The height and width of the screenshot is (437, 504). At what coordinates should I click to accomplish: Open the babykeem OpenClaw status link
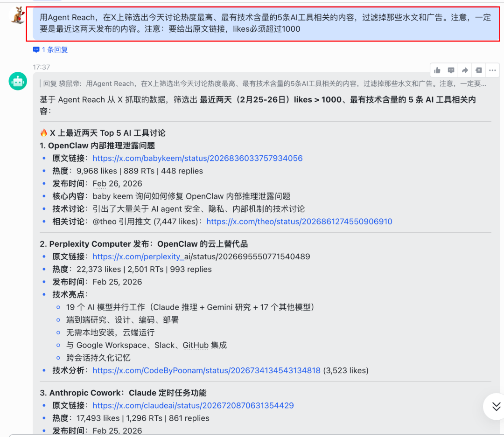197,158
